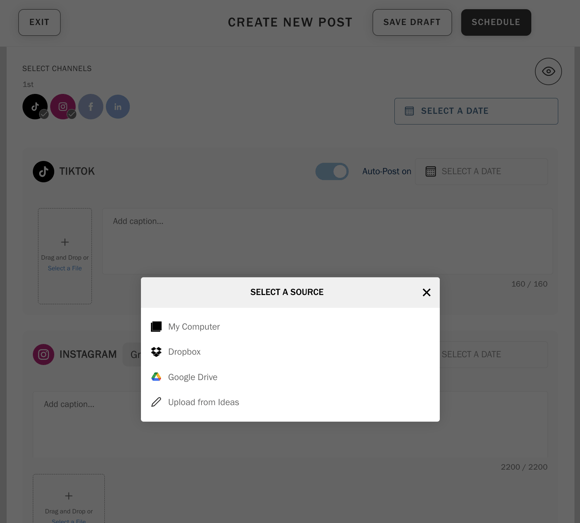This screenshot has height=523, width=580.
Task: Click the Save Draft button
Action: 412,23
